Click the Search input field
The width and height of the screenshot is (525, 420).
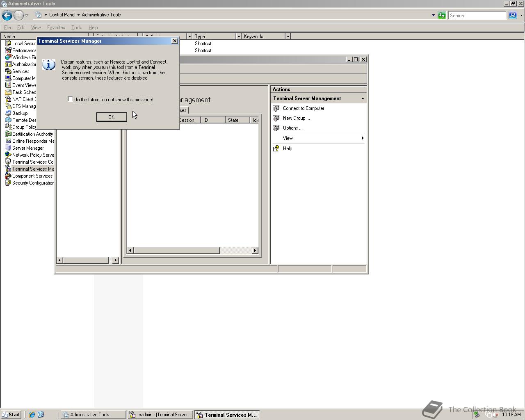click(x=477, y=16)
